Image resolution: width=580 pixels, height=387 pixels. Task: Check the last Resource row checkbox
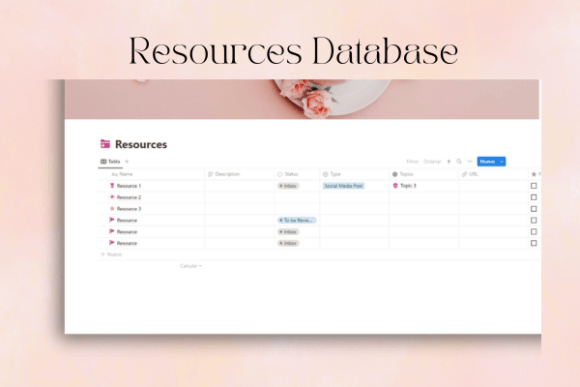point(533,243)
